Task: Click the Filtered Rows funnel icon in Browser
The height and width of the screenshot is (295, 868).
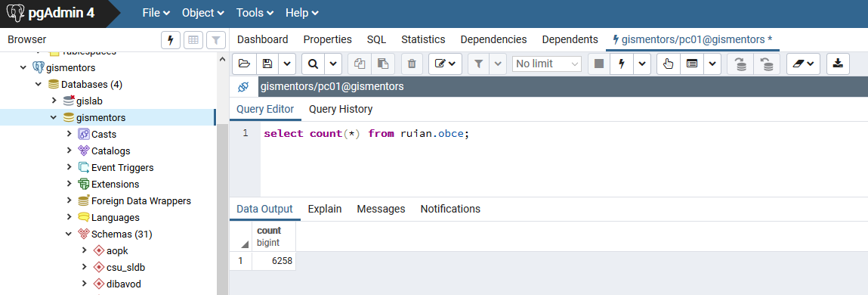Action: point(216,40)
